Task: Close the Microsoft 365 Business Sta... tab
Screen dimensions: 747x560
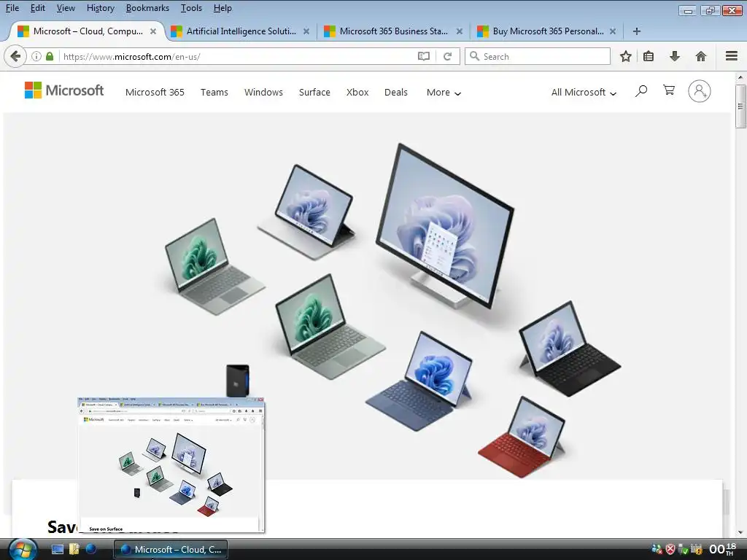Action: (460, 31)
